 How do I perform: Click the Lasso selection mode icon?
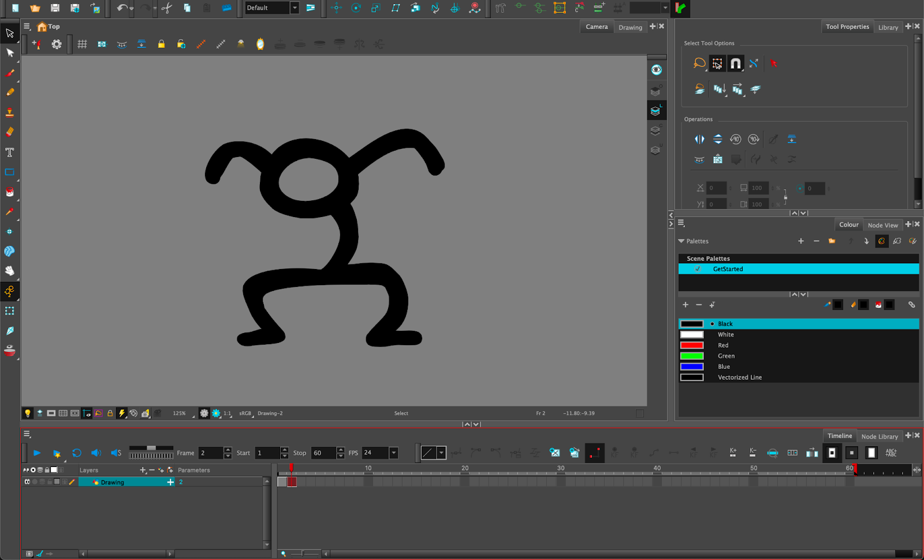[x=699, y=64]
